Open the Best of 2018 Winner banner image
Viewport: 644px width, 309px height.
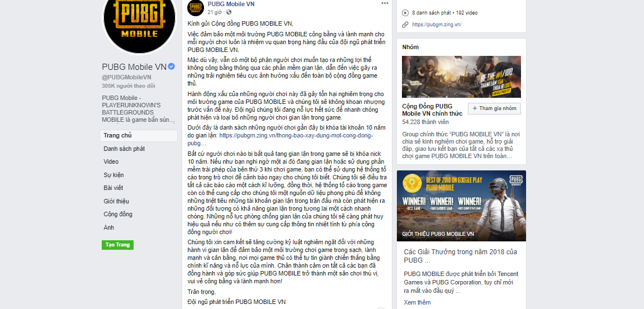point(461,206)
